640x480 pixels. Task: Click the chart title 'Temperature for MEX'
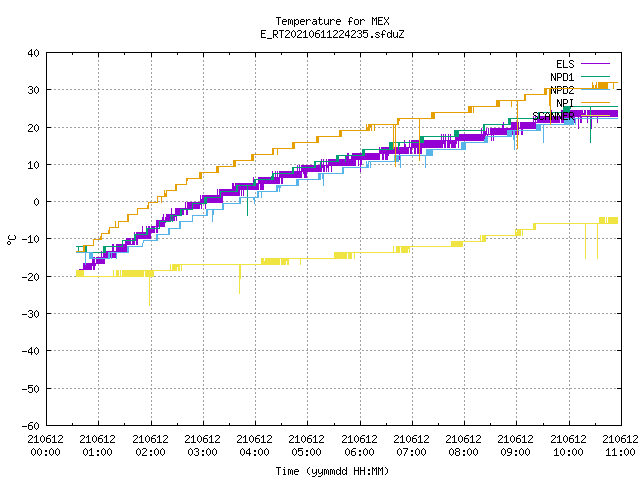(332, 21)
